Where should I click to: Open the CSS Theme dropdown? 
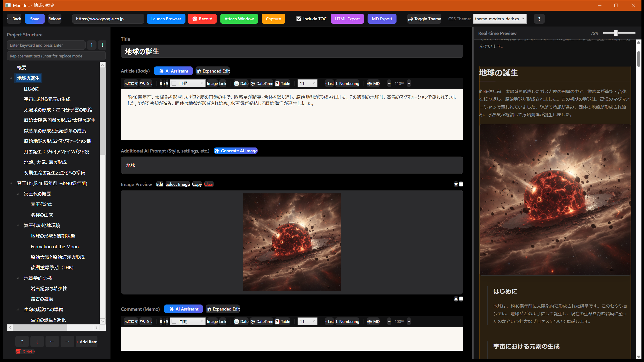click(x=500, y=18)
